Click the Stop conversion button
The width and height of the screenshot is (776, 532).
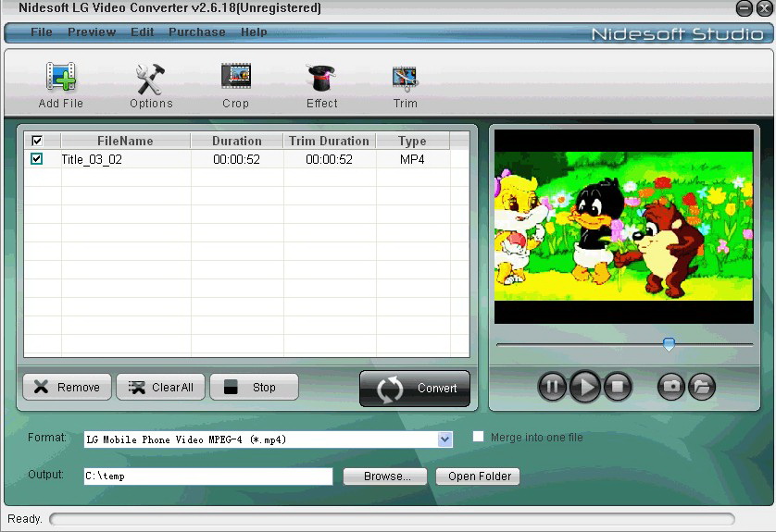pos(254,387)
